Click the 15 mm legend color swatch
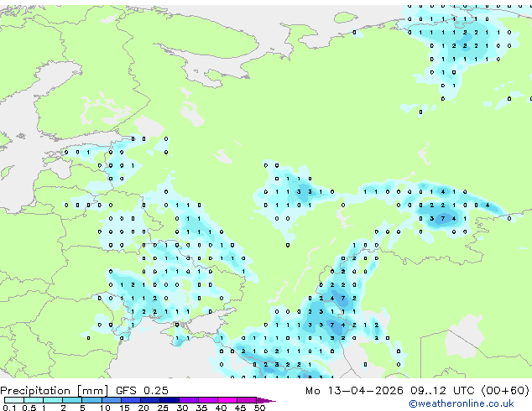The width and height of the screenshot is (532, 411). click(130, 400)
